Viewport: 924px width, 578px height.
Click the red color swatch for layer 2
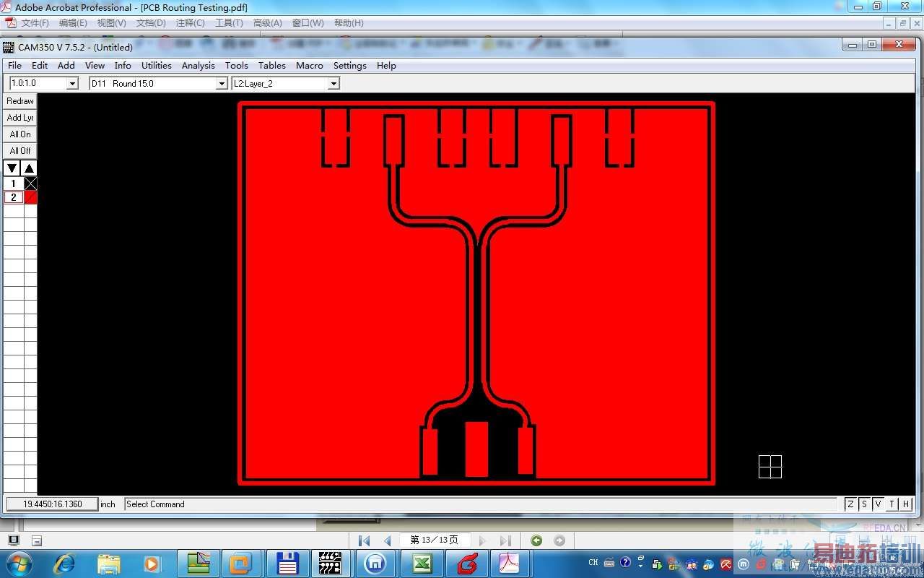click(x=30, y=197)
